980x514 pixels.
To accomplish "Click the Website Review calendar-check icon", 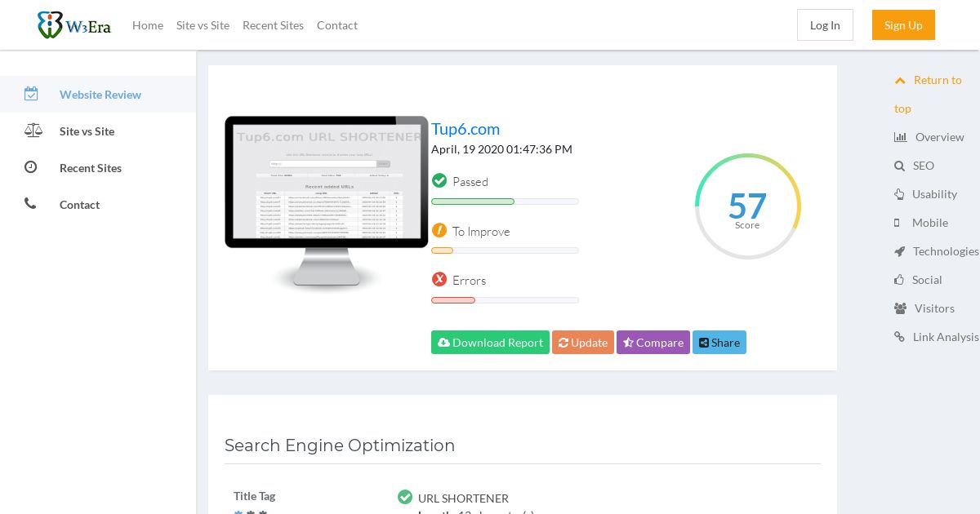I will pos(31,94).
